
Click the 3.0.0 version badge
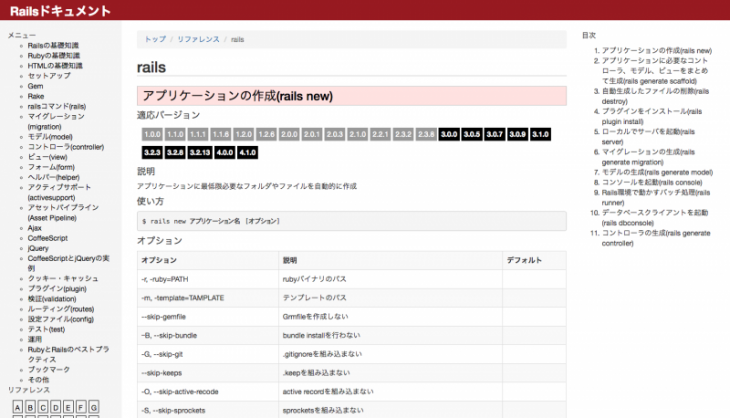pos(449,134)
